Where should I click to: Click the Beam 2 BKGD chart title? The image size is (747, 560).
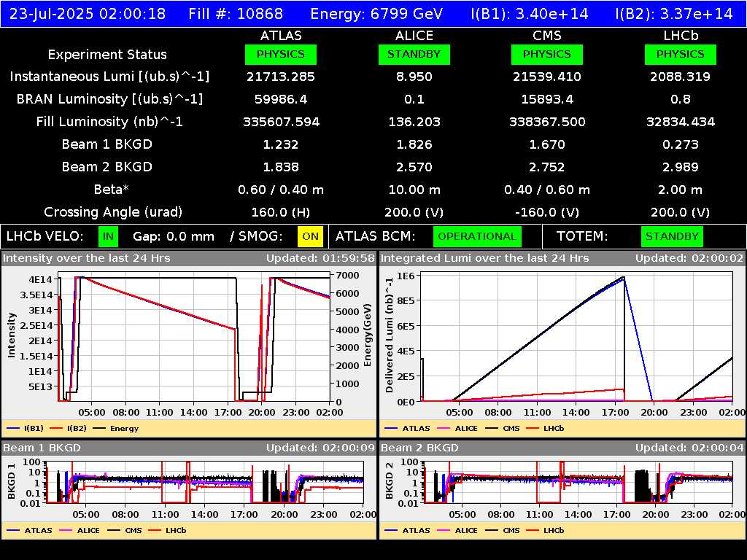point(419,448)
